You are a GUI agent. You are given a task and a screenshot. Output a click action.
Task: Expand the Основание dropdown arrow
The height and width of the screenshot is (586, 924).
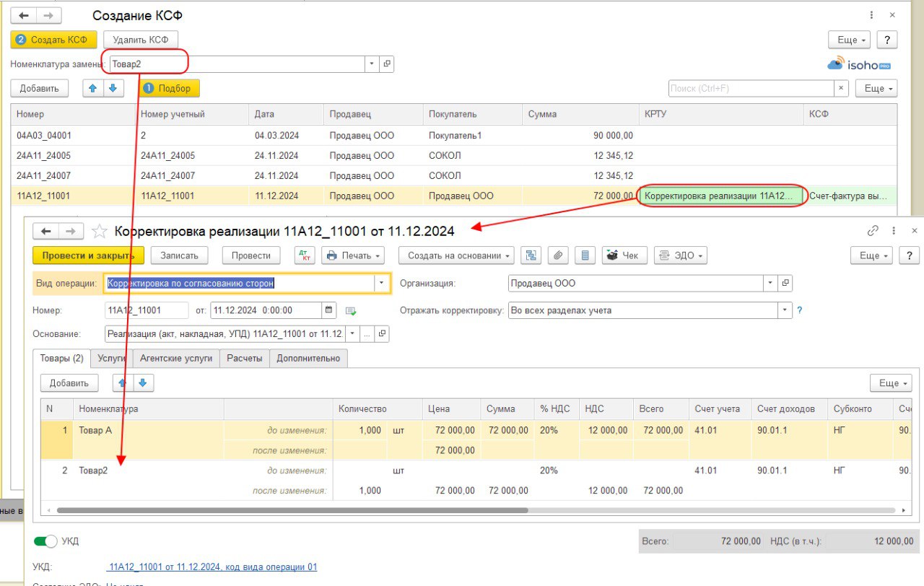352,334
